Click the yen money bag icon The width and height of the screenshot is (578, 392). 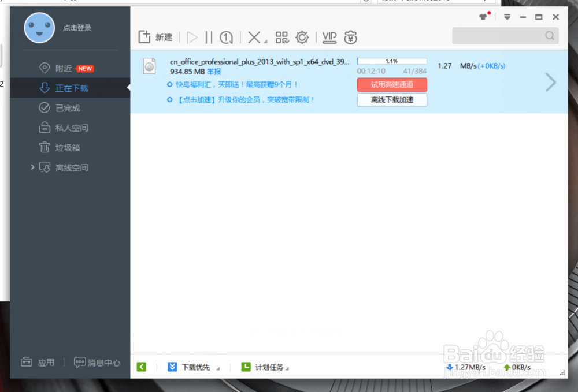[x=351, y=37]
